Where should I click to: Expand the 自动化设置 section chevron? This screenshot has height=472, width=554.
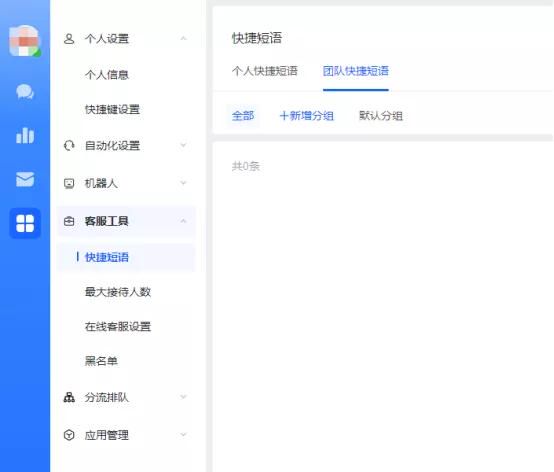click(183, 145)
